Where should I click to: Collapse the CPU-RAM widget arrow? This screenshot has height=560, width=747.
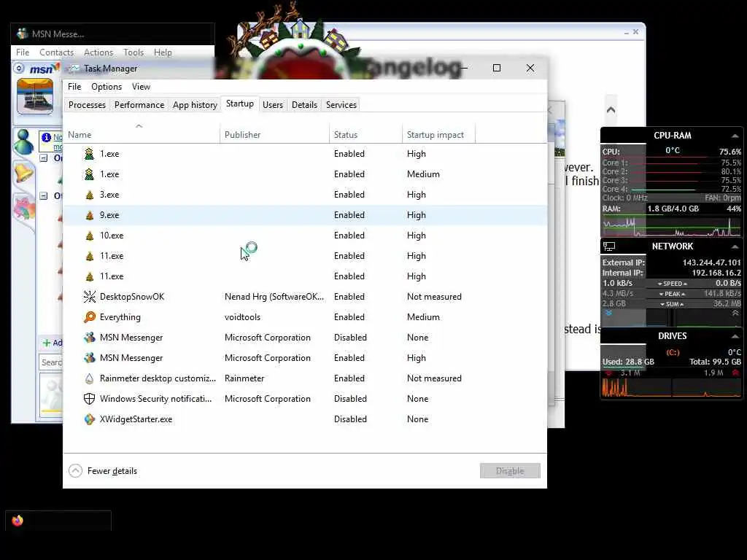pyautogui.click(x=735, y=136)
